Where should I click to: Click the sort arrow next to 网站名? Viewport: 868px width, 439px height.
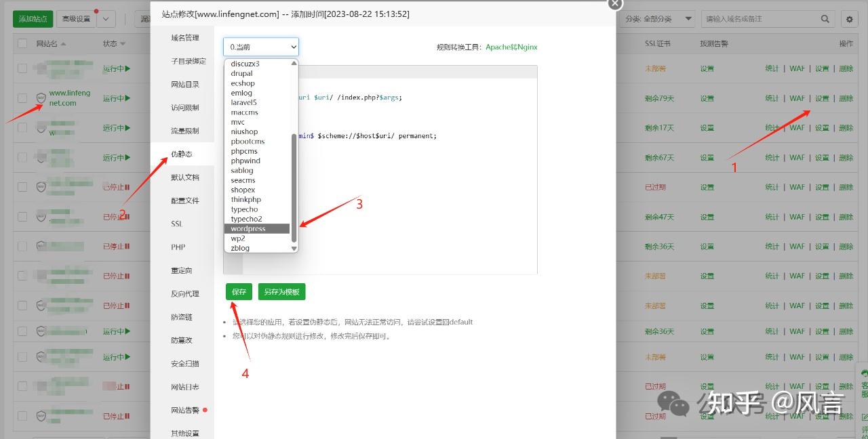pyautogui.click(x=64, y=44)
